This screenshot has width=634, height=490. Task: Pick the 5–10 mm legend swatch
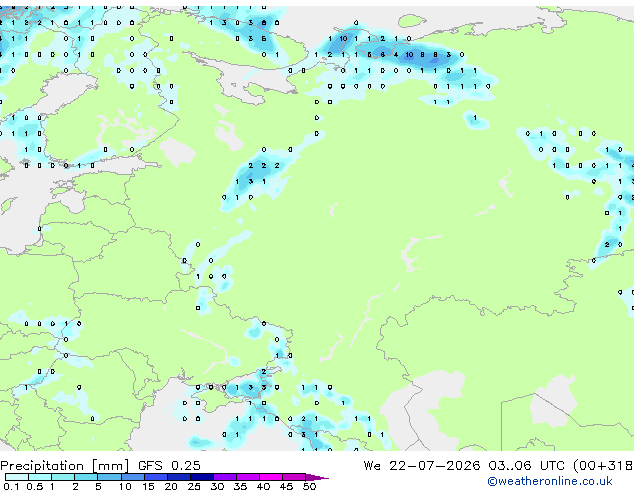point(110,477)
